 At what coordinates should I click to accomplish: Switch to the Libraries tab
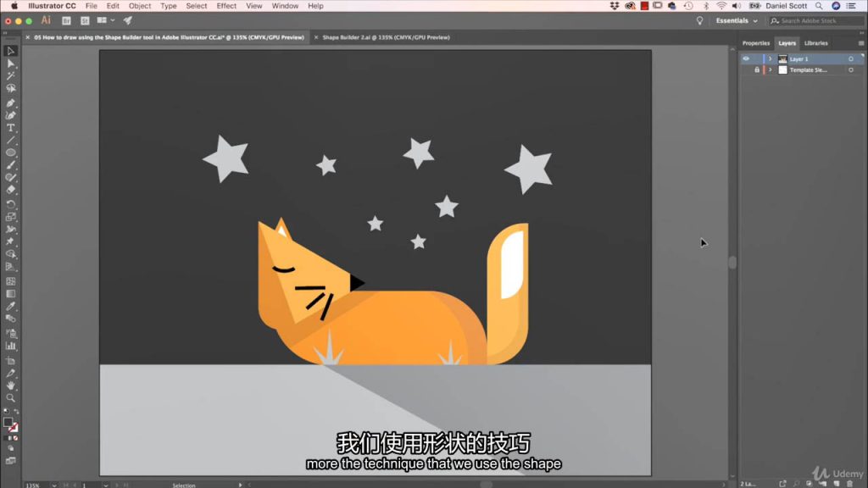[816, 43]
